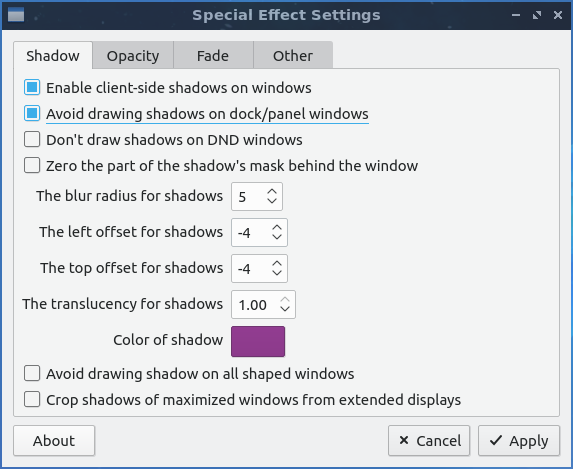Increase the left offset for shadows
Viewport: 573px width, 469px height.
pyautogui.click(x=277, y=227)
